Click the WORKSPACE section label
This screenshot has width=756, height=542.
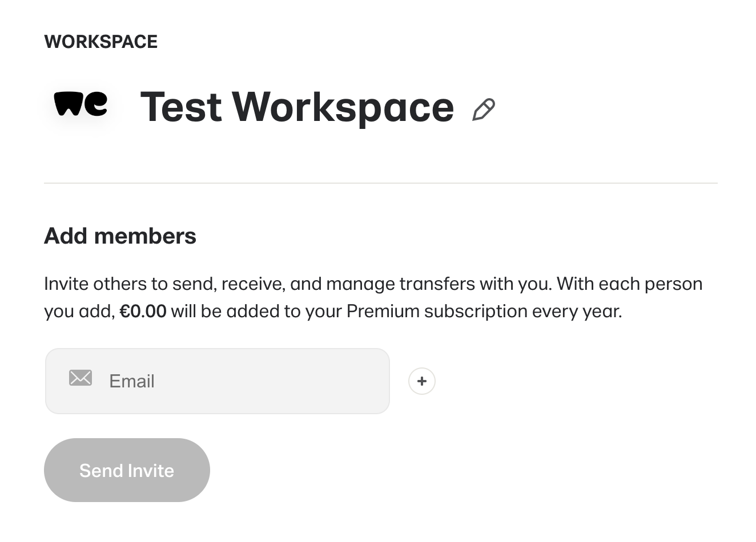100,42
